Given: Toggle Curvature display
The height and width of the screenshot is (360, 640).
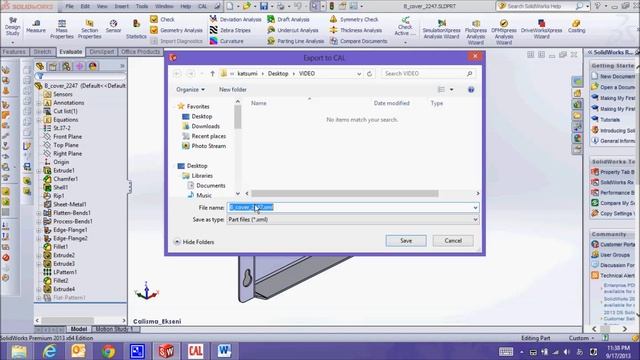Looking at the screenshot, I should [x=227, y=41].
